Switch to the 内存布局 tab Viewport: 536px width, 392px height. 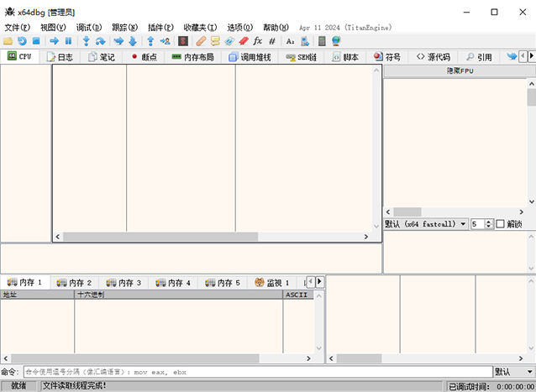(x=192, y=57)
